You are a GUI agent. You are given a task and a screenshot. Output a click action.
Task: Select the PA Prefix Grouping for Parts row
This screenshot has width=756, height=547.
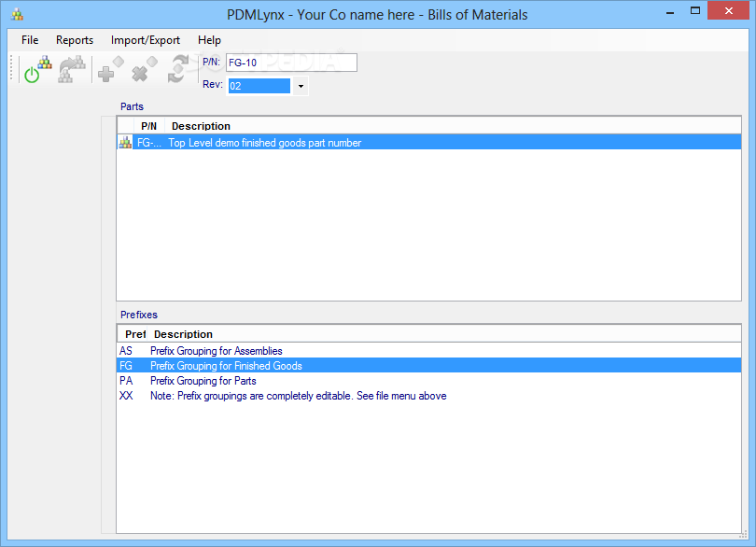tap(429, 381)
